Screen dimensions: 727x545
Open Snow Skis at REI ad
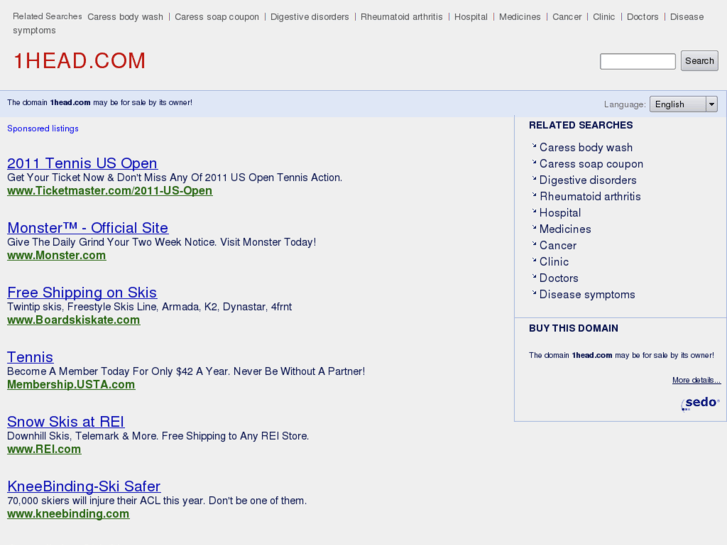coord(66,421)
